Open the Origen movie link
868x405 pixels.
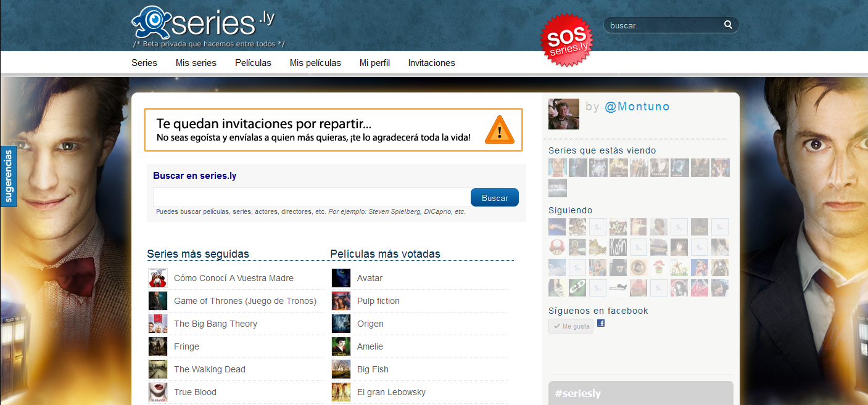(x=371, y=324)
